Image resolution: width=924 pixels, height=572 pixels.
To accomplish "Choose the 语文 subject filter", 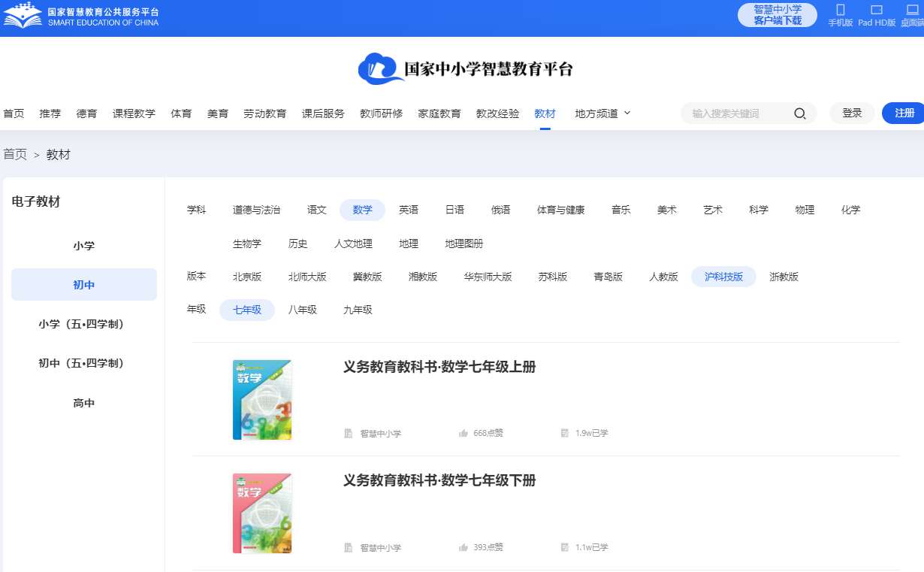I will tap(317, 210).
